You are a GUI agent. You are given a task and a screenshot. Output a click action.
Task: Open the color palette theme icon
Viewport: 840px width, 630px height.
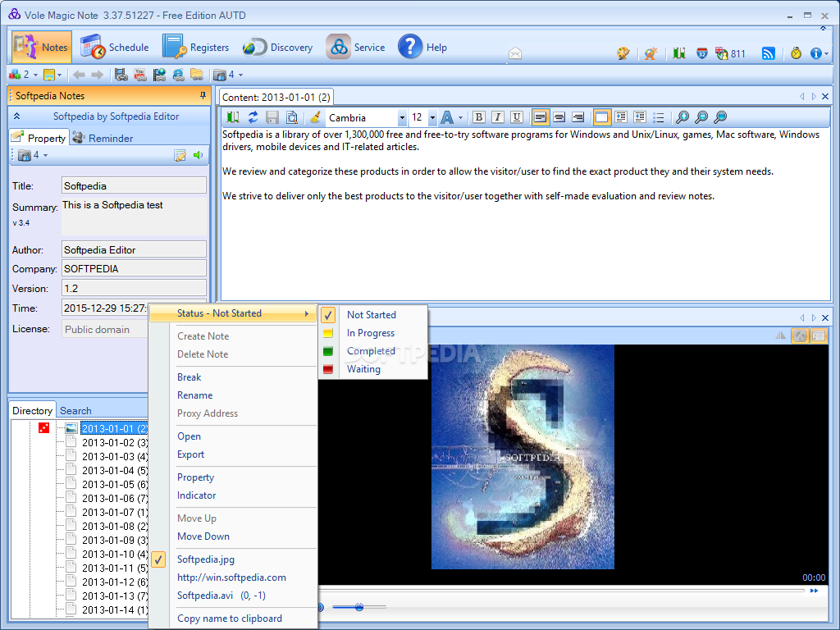coord(623,53)
